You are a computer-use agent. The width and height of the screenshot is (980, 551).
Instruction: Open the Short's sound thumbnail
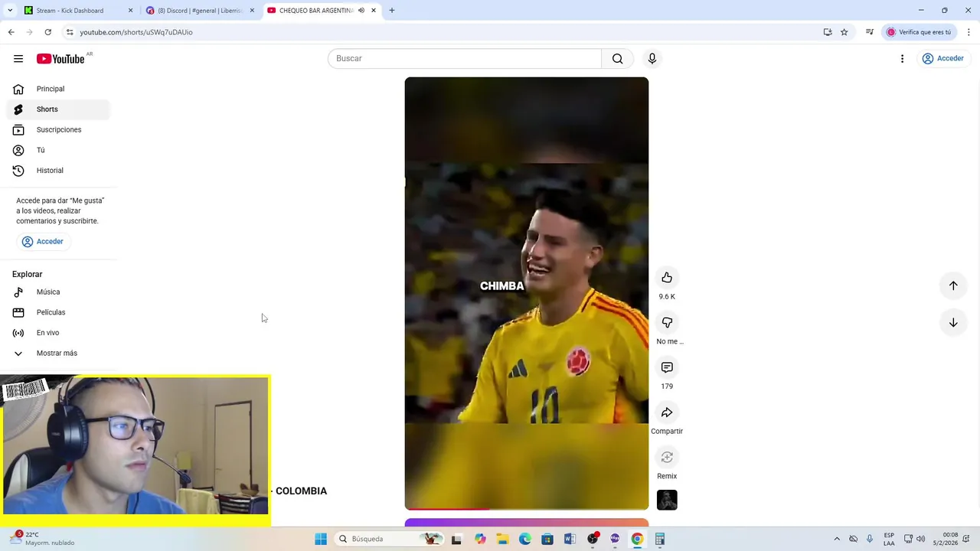[667, 500]
